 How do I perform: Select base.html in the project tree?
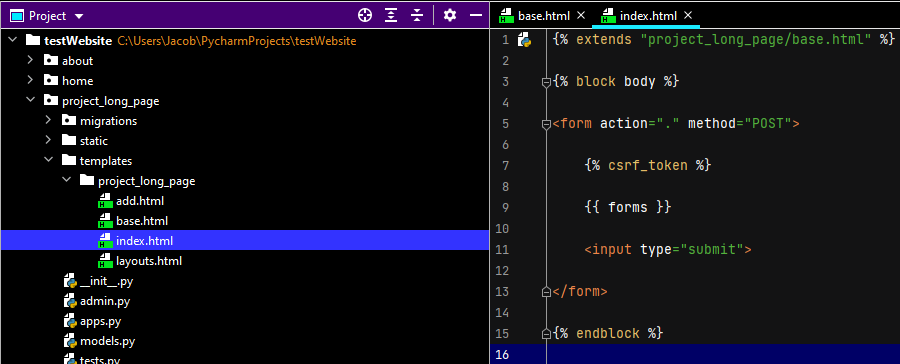(142, 221)
